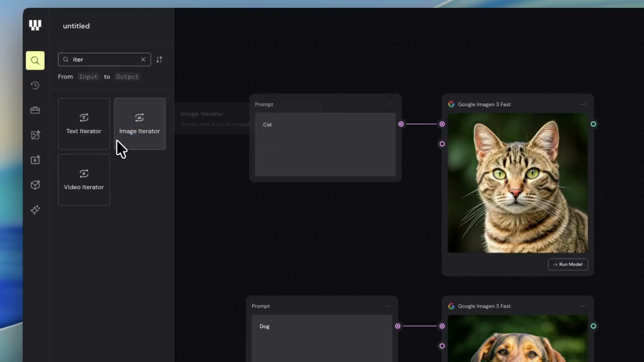Click the cat Imagen node second input connector
Image resolution: width=644 pixels, height=362 pixels.
coord(442,144)
